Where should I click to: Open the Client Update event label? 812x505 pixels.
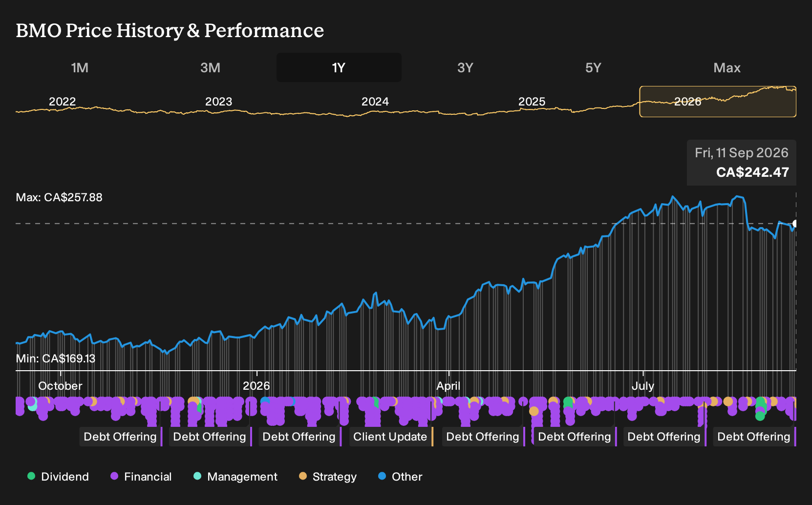(x=390, y=437)
